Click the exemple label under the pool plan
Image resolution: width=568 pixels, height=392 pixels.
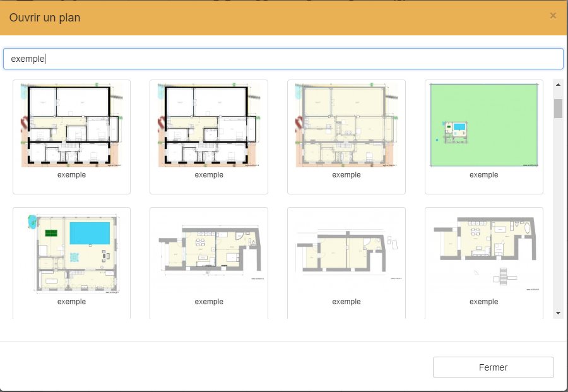click(x=71, y=302)
